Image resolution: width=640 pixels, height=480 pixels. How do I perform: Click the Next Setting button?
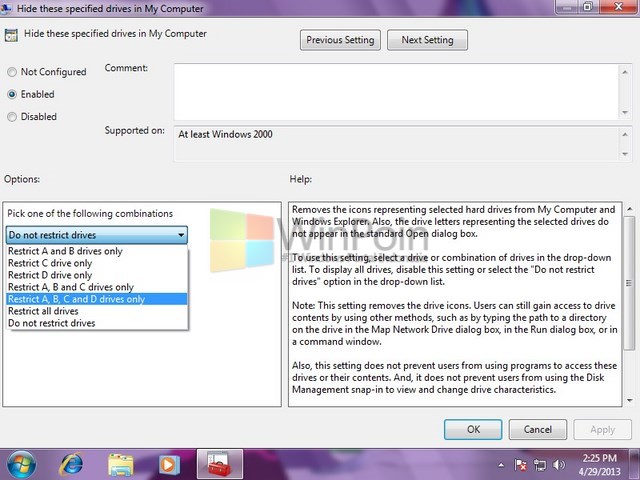(427, 40)
